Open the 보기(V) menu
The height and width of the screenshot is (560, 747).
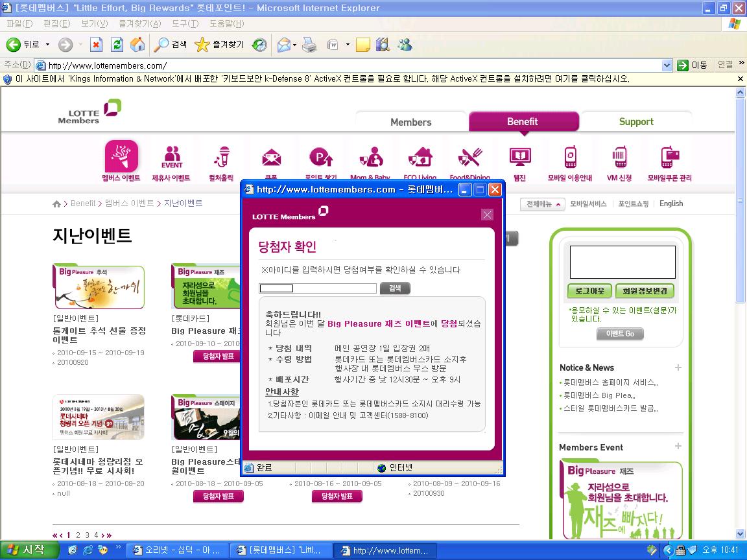pos(94,23)
